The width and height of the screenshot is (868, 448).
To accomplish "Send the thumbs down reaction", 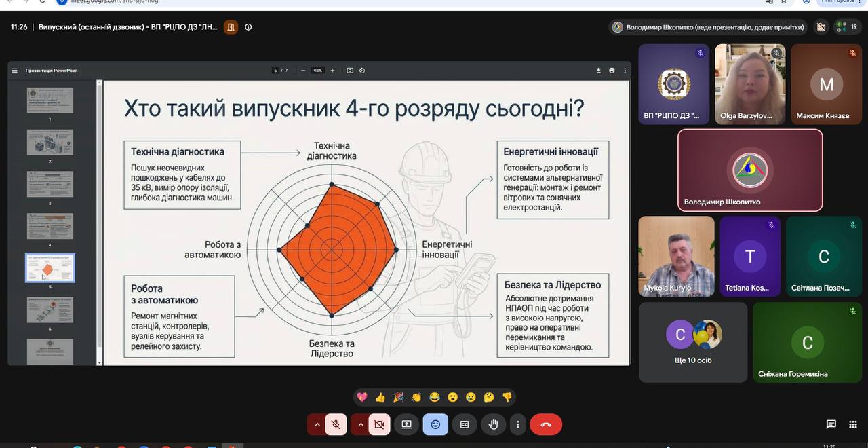I will pos(507,397).
